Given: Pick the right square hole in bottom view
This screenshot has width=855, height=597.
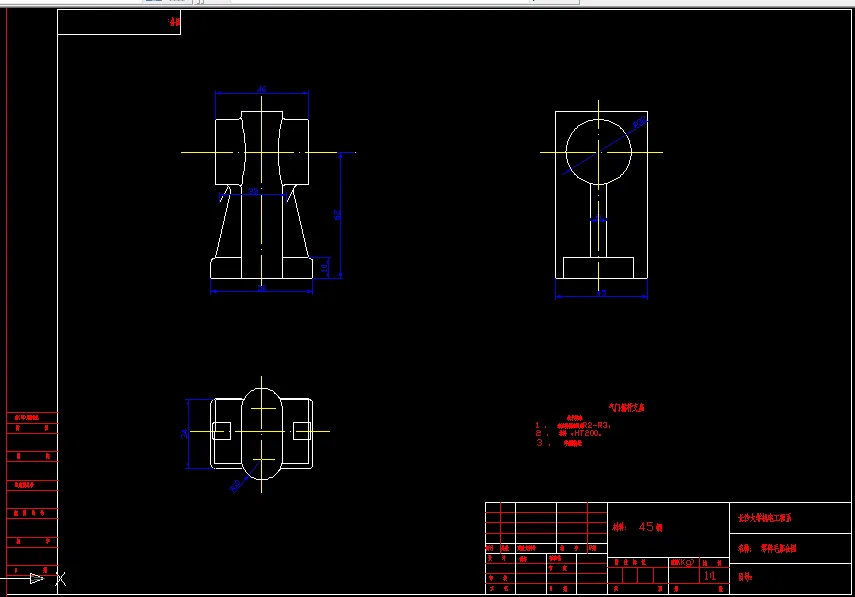Looking at the screenshot, I should coord(302,431).
